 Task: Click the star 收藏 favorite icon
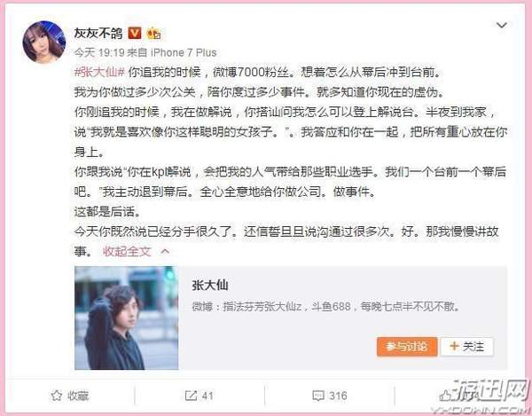click(x=57, y=396)
